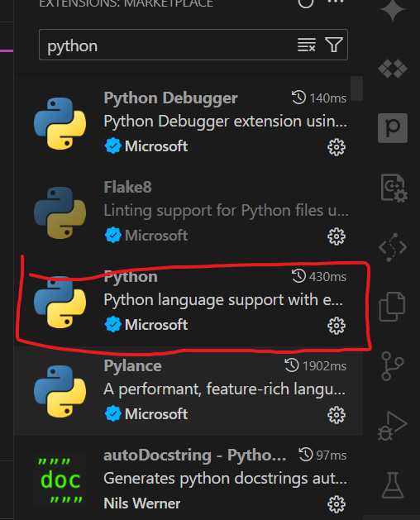Clear the extensions search results
The width and height of the screenshot is (420, 520).
306,45
